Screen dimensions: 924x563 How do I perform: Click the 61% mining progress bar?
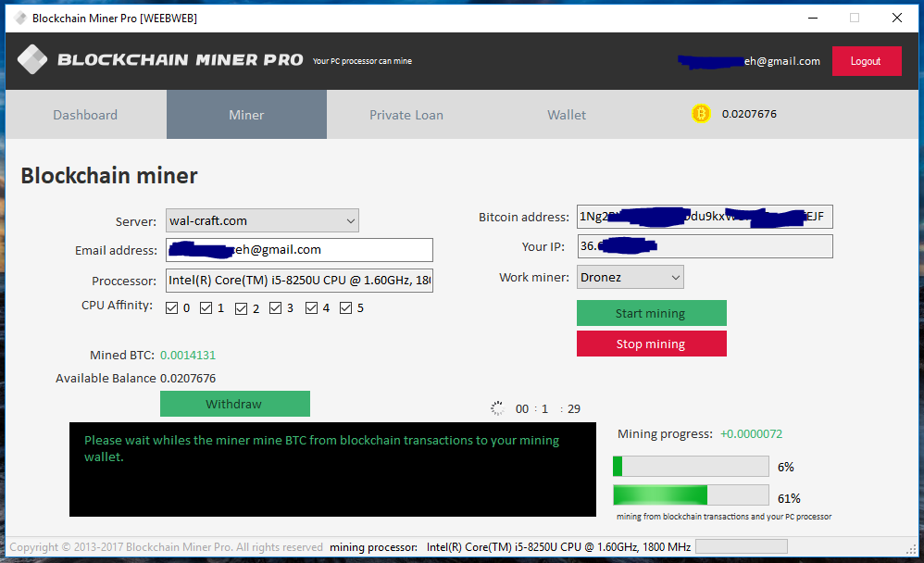pyautogui.click(x=691, y=495)
